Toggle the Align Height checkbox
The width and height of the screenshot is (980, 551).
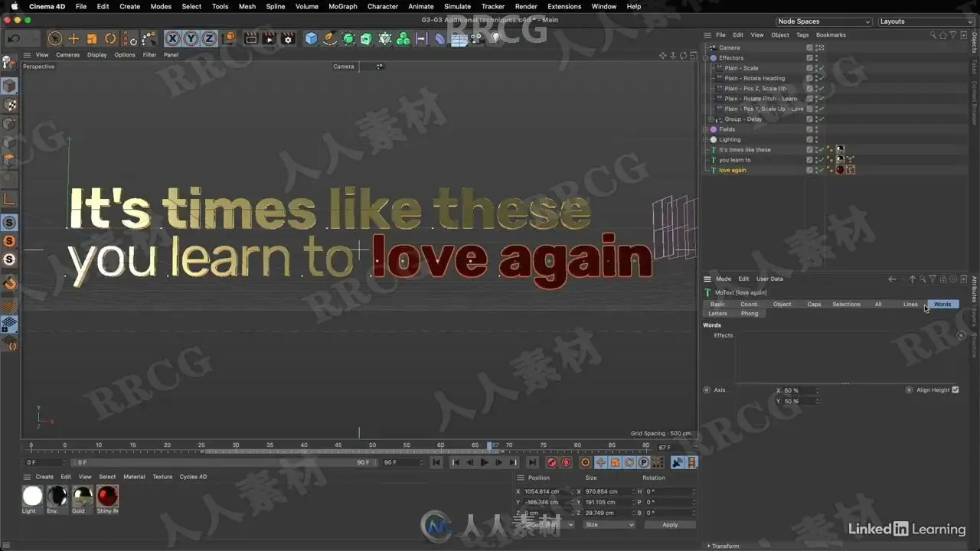955,390
